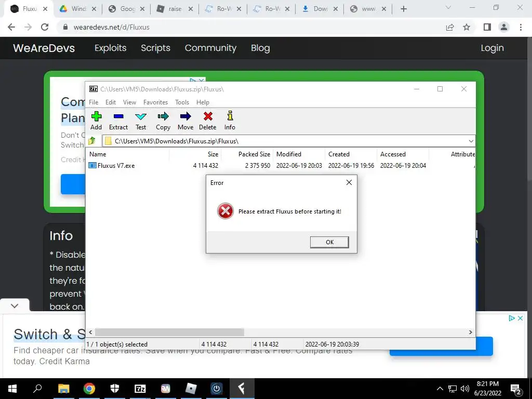Open the Blog link on WeAreDevs
The width and height of the screenshot is (532, 399).
click(260, 48)
